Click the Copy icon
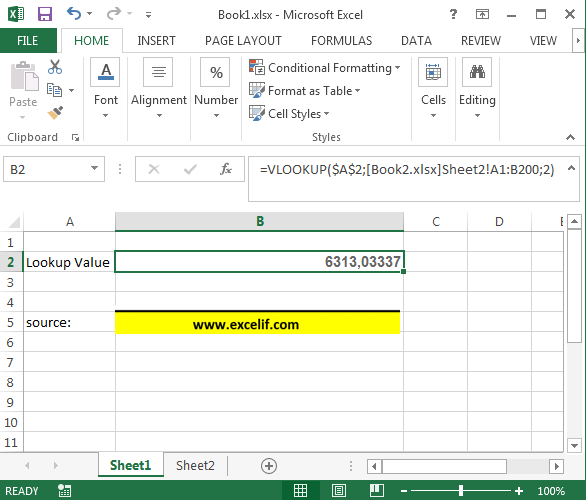This screenshot has width=586, height=500. coord(55,90)
